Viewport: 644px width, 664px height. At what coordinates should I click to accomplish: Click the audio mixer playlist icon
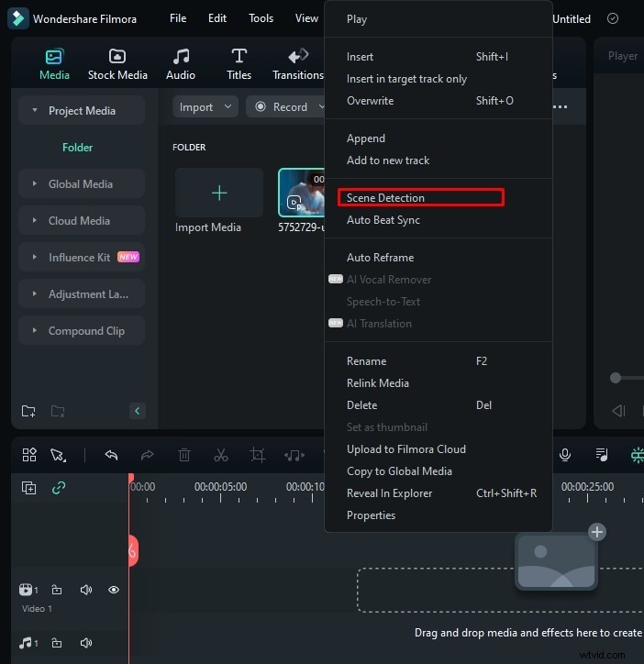click(602, 454)
